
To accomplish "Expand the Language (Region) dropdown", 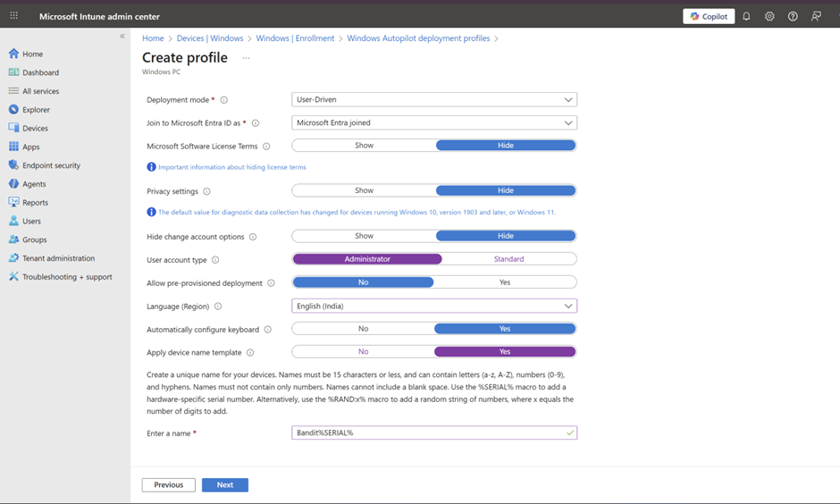I will (x=434, y=307).
